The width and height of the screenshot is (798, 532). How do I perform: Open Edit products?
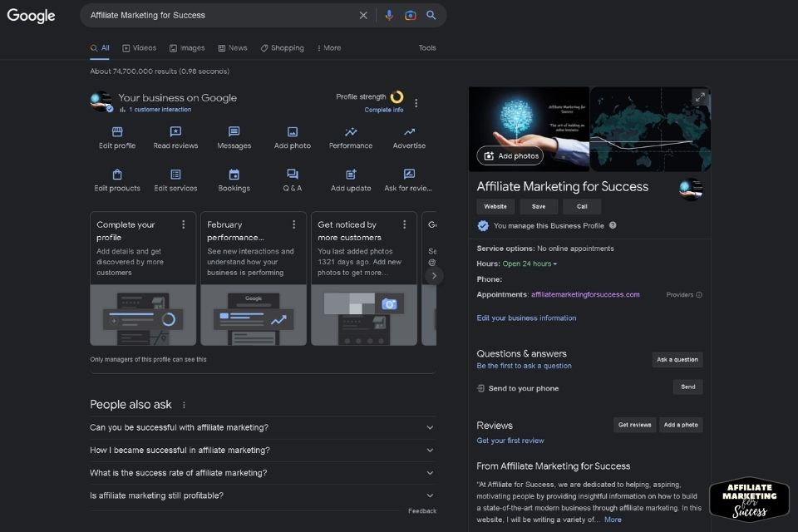117,180
